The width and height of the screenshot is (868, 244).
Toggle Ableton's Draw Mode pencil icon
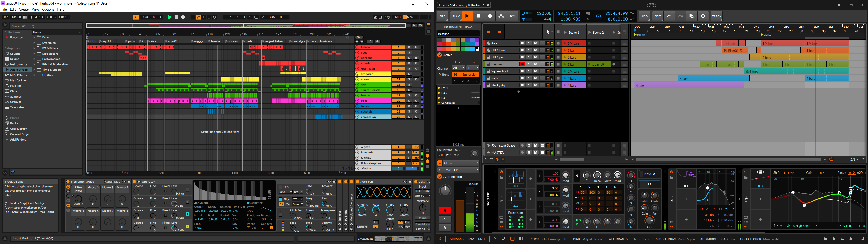tap(375, 17)
